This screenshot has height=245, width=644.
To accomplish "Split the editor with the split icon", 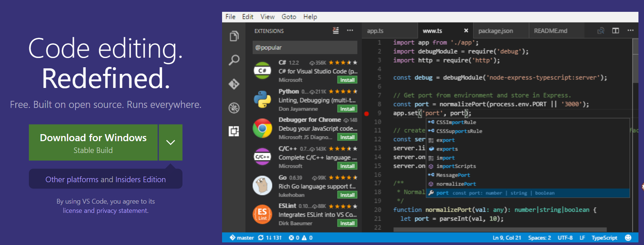I will pyautogui.click(x=616, y=31).
